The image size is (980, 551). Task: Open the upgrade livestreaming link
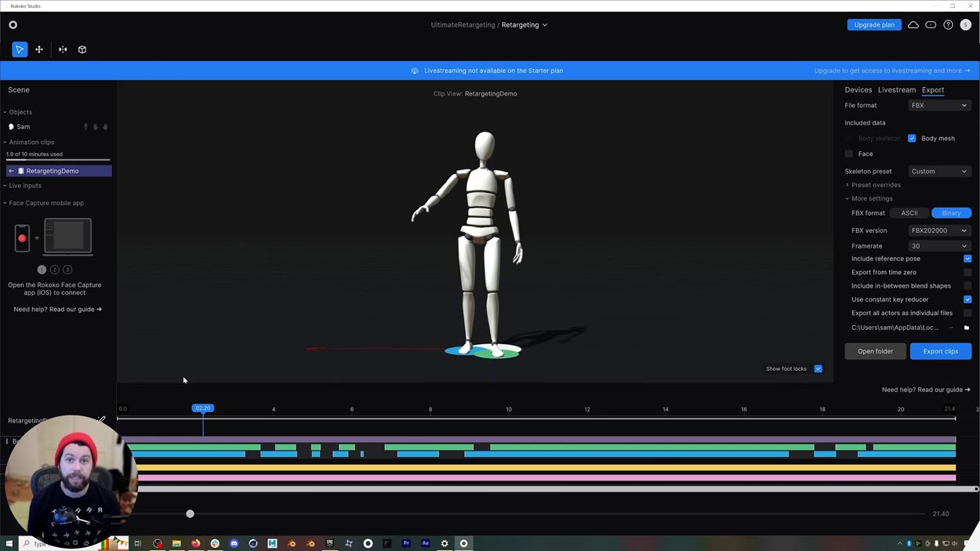coord(892,71)
